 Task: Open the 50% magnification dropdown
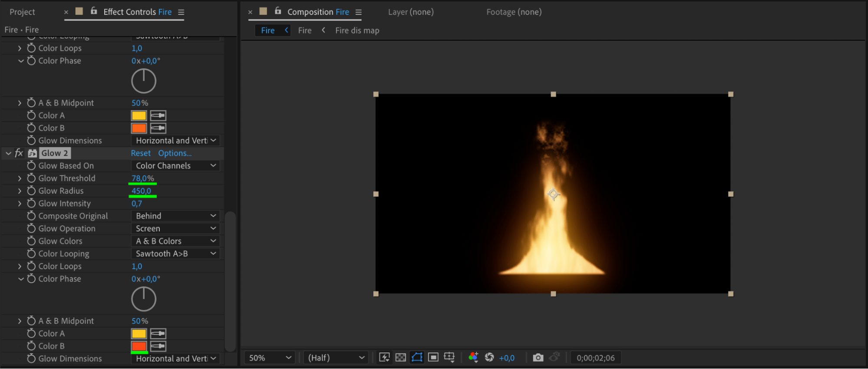(269, 358)
